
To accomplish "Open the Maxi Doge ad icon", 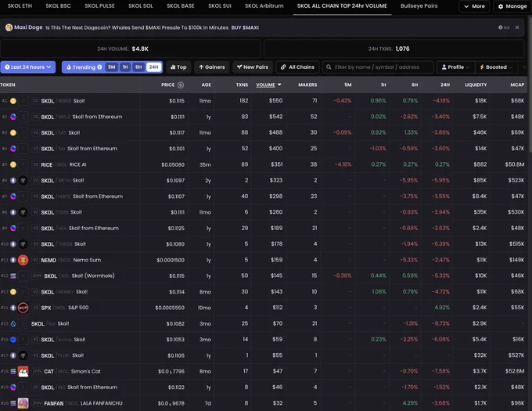I will click(9, 27).
